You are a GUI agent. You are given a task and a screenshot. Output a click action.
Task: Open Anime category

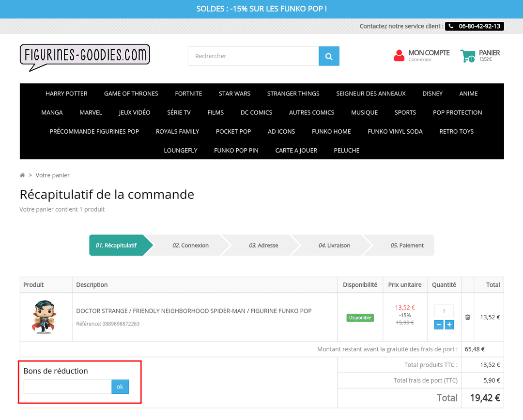(468, 93)
